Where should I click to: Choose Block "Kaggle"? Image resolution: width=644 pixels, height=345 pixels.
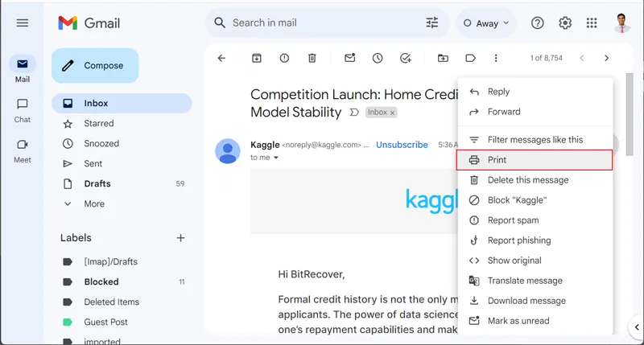click(535, 200)
